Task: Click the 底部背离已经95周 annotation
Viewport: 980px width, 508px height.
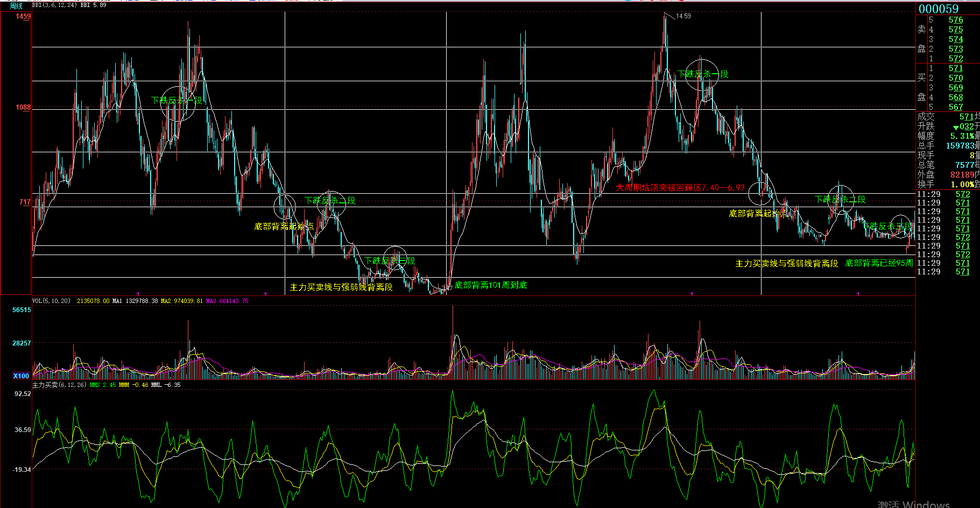Action: coord(879,263)
